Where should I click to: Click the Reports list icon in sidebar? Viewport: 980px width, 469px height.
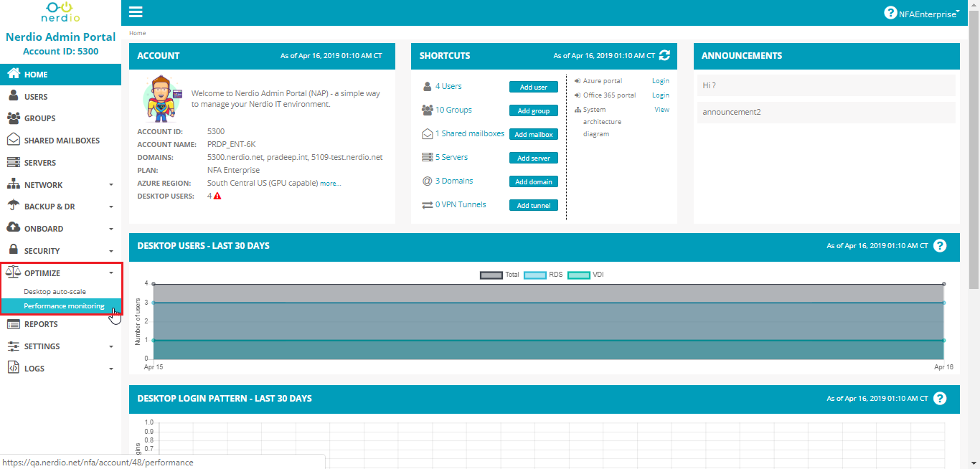click(x=13, y=324)
